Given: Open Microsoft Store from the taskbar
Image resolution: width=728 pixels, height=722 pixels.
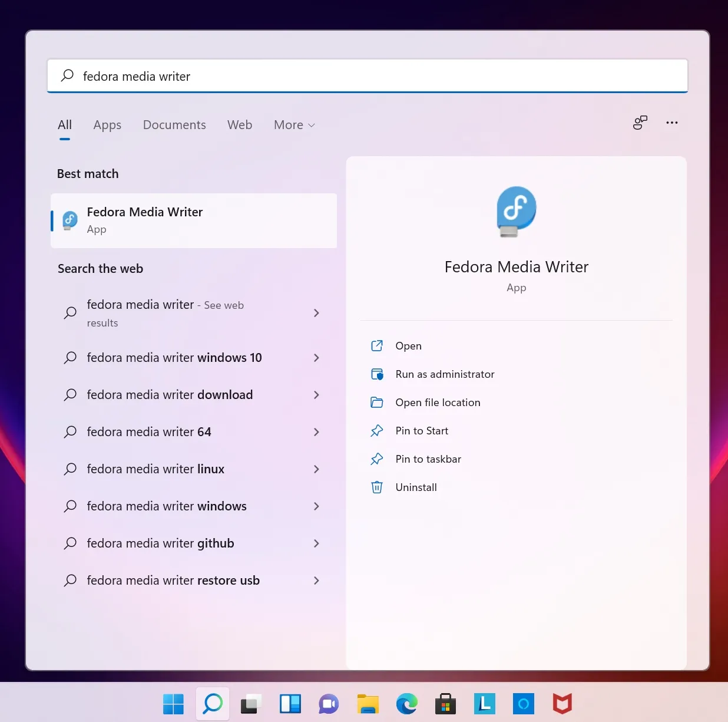Looking at the screenshot, I should 445,704.
